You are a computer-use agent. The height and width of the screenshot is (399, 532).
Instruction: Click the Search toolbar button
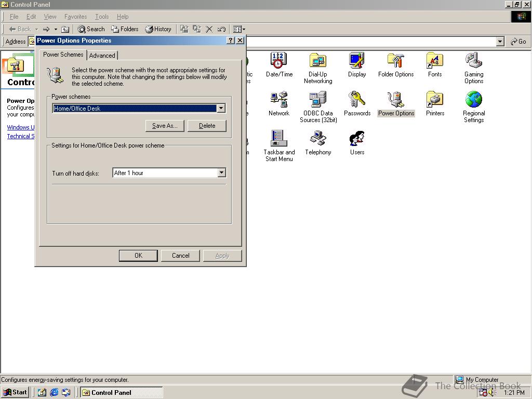pos(91,29)
